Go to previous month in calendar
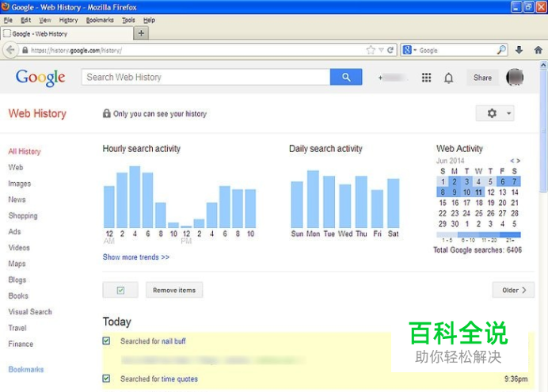The width and height of the screenshot is (548, 392). click(512, 161)
